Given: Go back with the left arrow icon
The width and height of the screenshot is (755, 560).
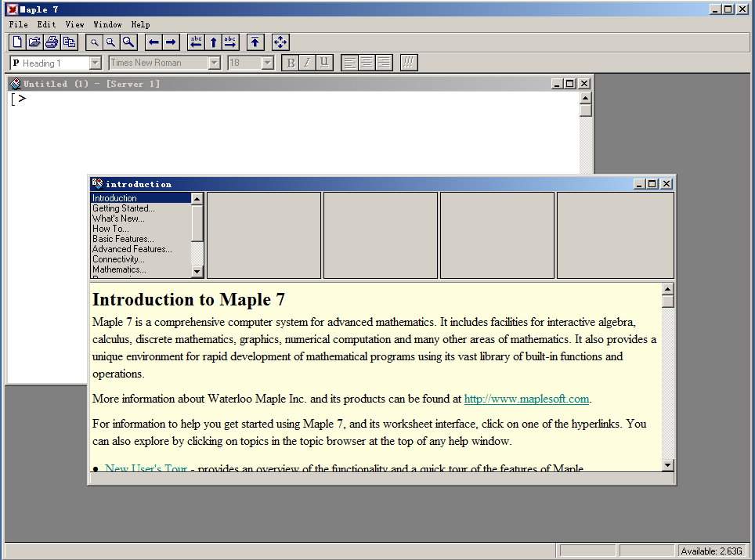Looking at the screenshot, I should pyautogui.click(x=154, y=42).
